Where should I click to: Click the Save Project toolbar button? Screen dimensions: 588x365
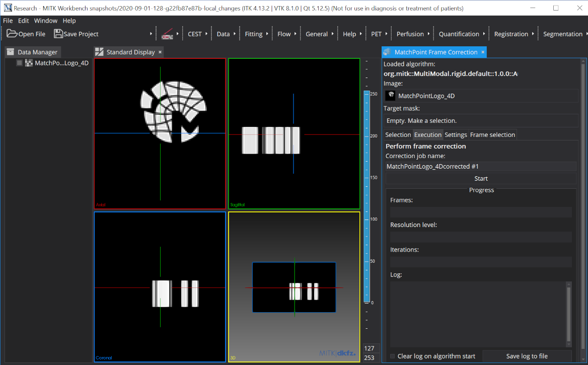76,34
